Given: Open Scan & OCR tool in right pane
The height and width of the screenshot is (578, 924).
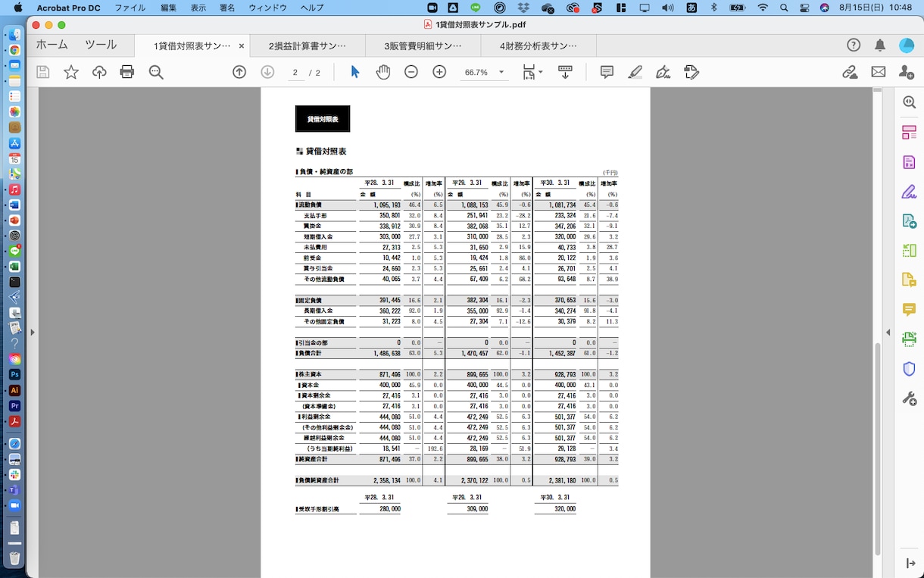Looking at the screenshot, I should [910, 339].
